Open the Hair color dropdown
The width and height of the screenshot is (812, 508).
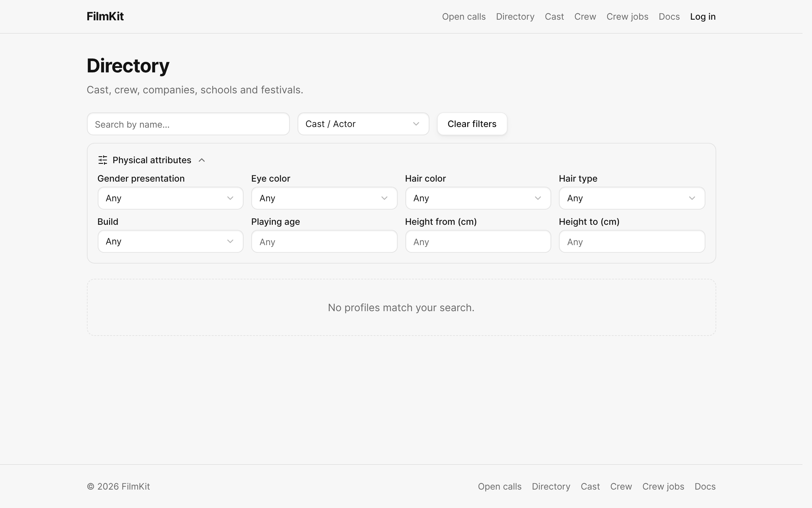(478, 198)
